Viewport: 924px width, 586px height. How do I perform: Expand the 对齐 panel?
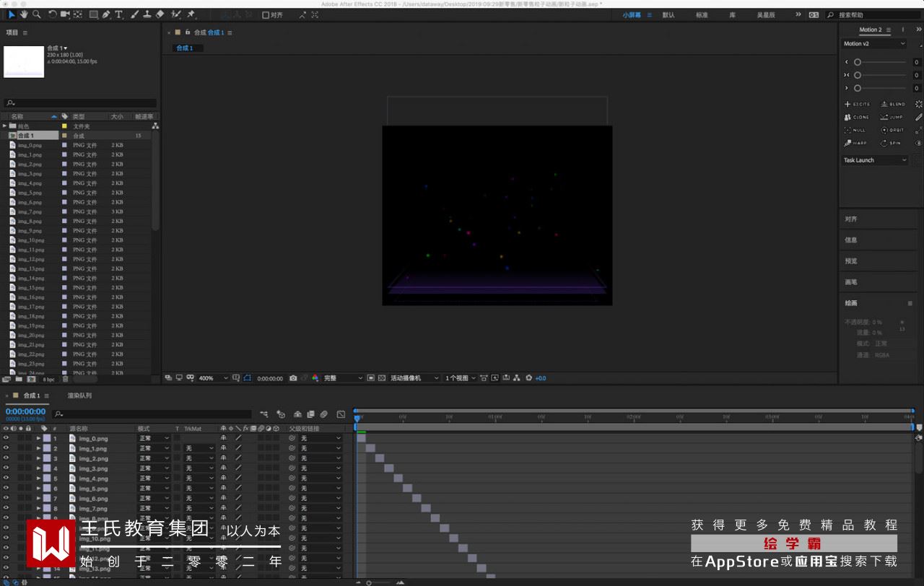click(852, 219)
